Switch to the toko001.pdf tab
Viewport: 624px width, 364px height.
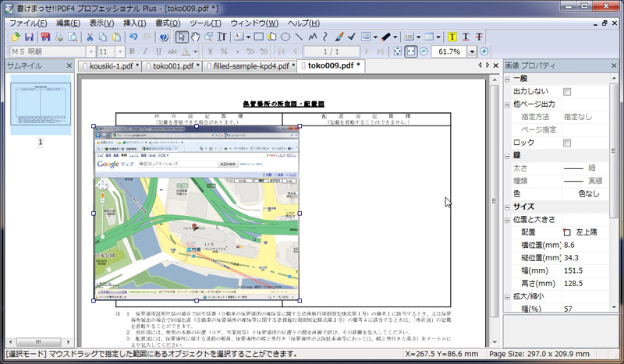tap(172, 66)
